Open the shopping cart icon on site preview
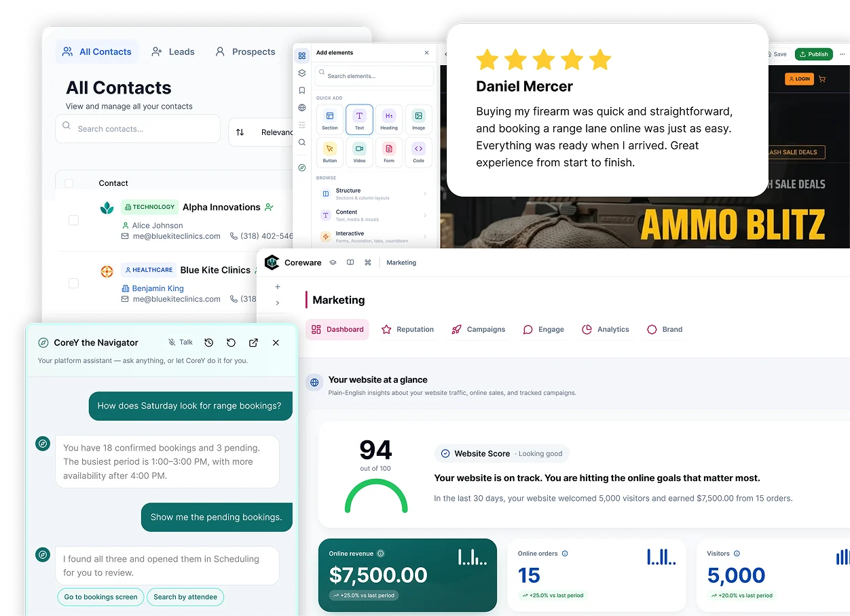 pos(822,79)
